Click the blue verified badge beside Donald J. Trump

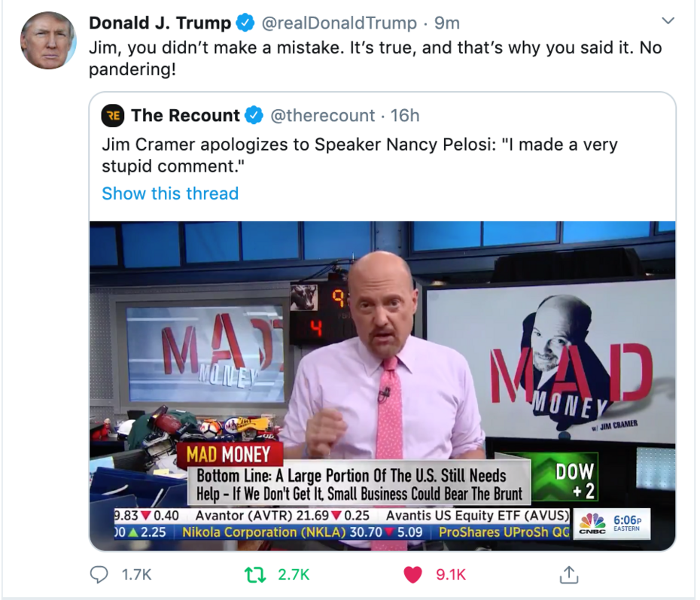click(245, 23)
